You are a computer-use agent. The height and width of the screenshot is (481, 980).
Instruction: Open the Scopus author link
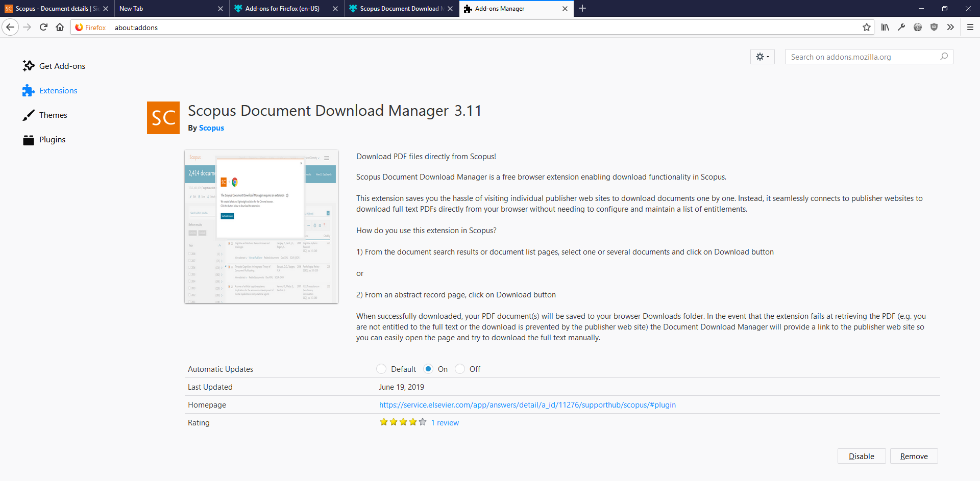[211, 128]
